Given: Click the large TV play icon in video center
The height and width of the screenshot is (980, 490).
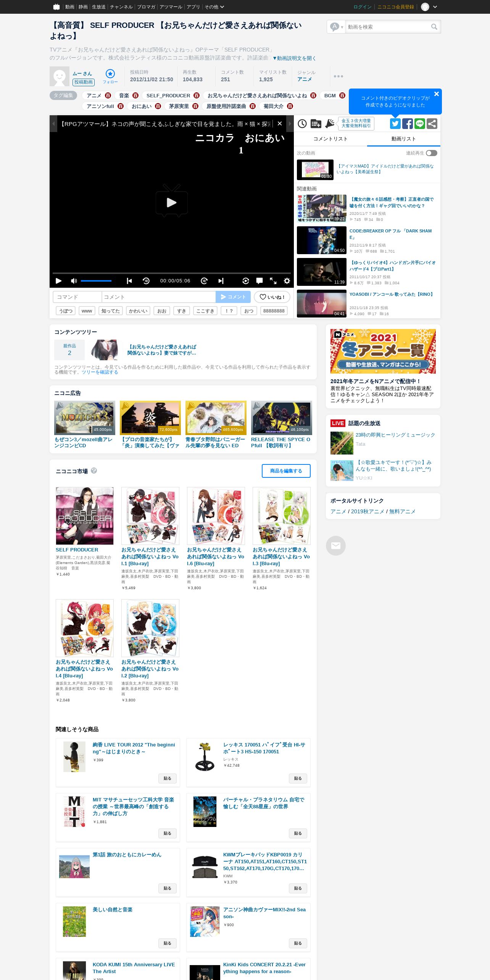Looking at the screenshot, I should tap(172, 201).
